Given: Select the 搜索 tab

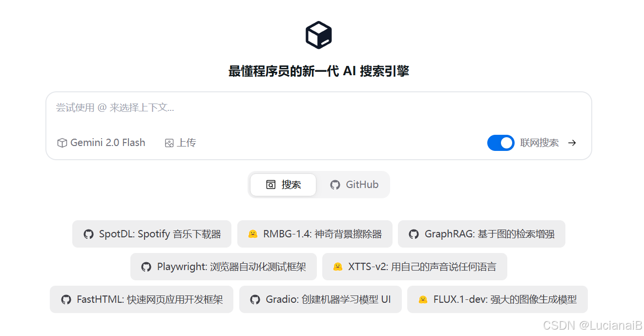Looking at the screenshot, I should pos(283,185).
